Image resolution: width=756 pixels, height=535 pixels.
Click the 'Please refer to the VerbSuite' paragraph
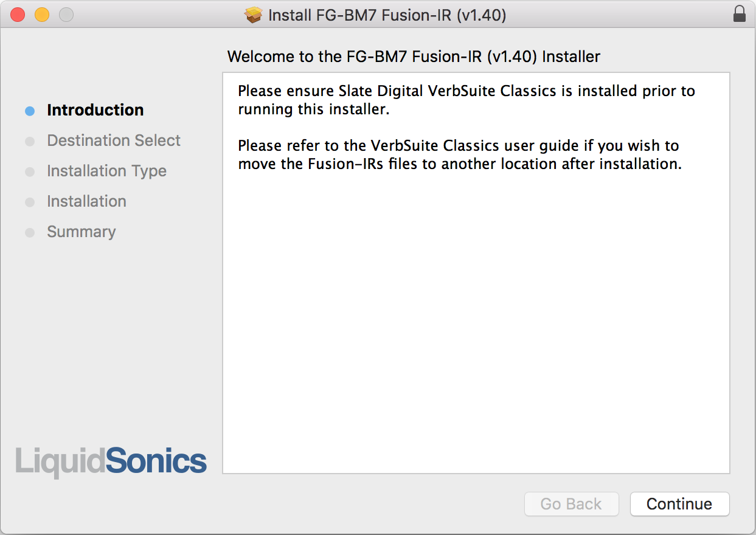pyautogui.click(x=460, y=155)
